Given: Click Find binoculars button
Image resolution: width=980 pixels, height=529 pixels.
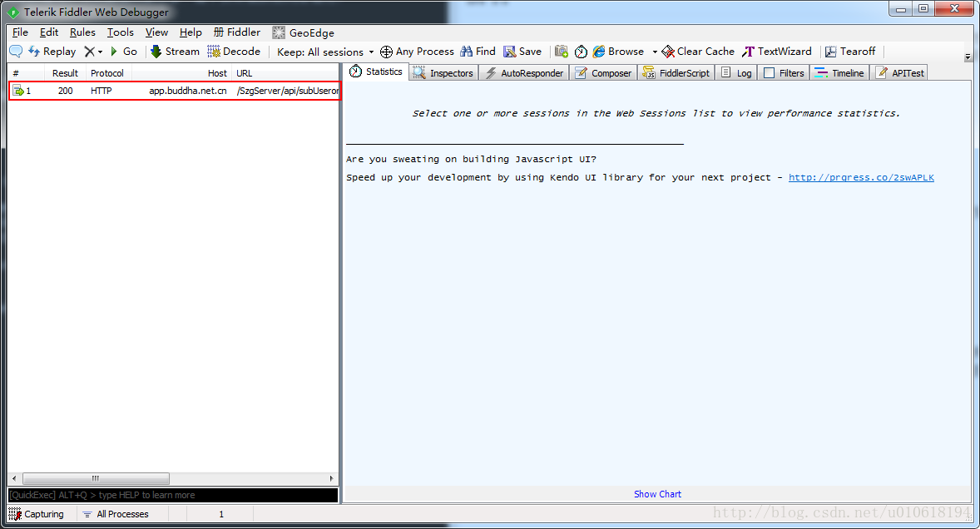Looking at the screenshot, I should pos(478,52).
